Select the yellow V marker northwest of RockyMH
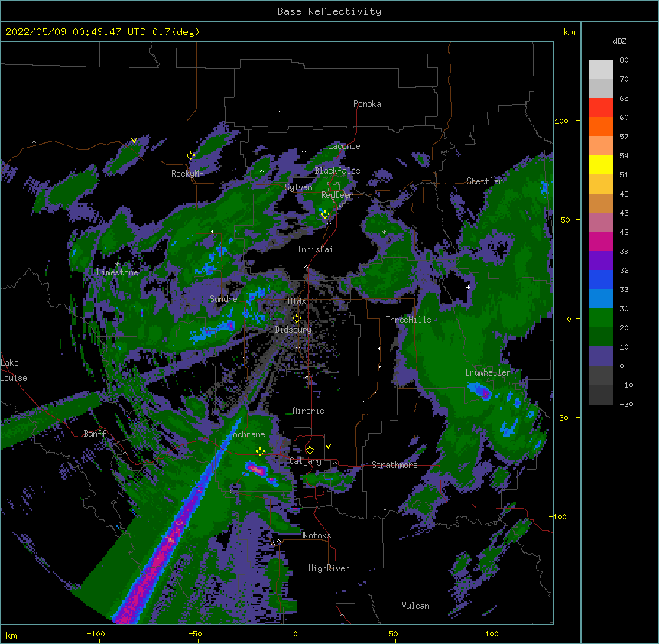The height and width of the screenshot is (644, 659). (134, 141)
